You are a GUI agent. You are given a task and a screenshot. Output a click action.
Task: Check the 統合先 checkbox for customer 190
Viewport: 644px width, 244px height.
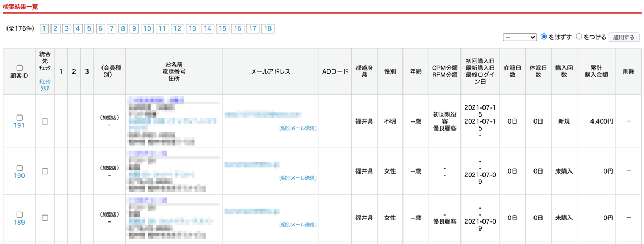(45, 171)
